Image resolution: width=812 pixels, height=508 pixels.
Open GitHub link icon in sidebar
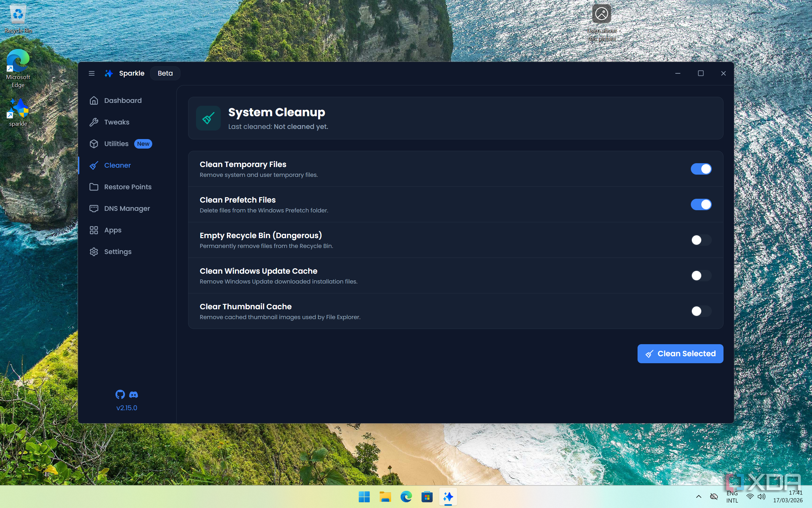click(120, 394)
